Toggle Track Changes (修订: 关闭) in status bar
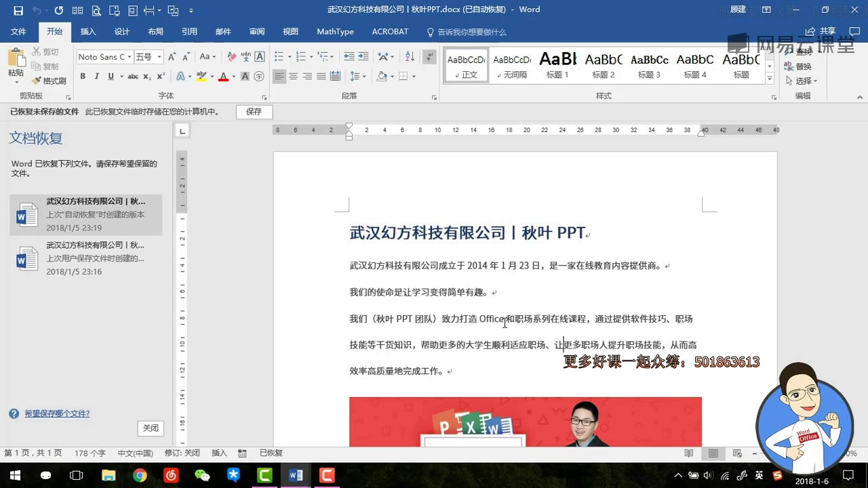 click(x=182, y=453)
